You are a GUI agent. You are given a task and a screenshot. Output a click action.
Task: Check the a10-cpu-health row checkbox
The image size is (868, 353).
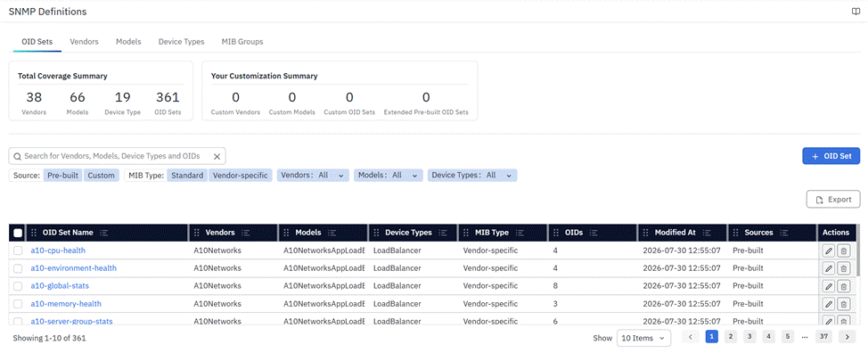click(x=18, y=250)
